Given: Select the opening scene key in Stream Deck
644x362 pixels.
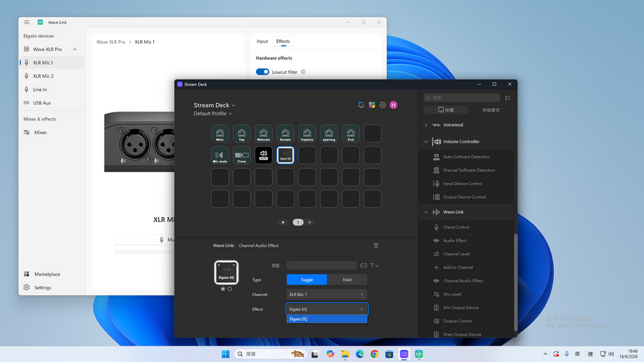Looking at the screenshot, I should click(x=328, y=134).
